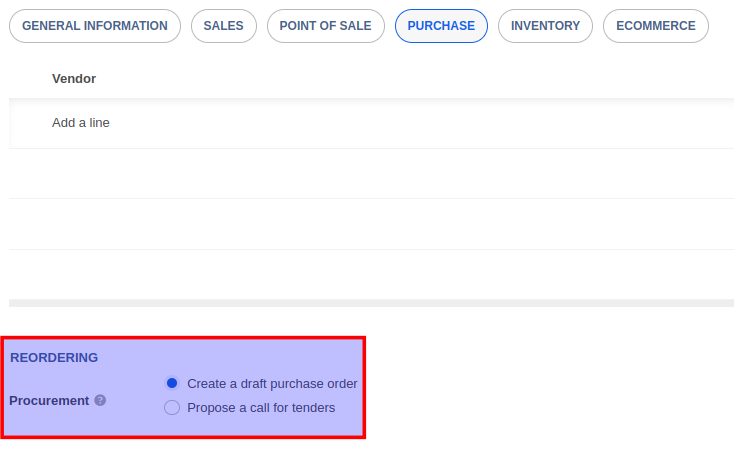Open the General Information tab

click(95, 26)
